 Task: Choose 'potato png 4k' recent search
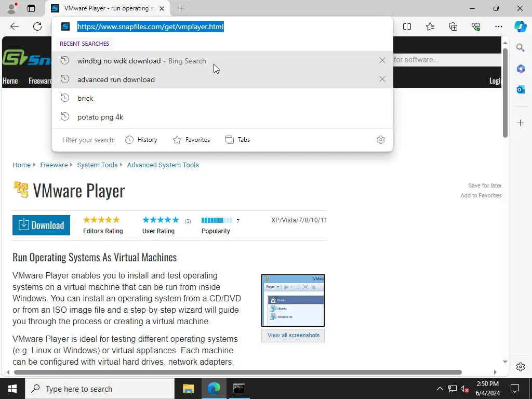coord(222,117)
